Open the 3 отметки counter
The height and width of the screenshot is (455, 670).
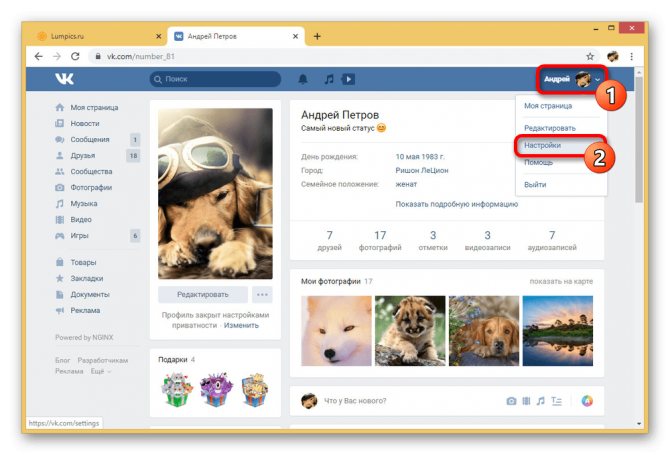[433, 241]
